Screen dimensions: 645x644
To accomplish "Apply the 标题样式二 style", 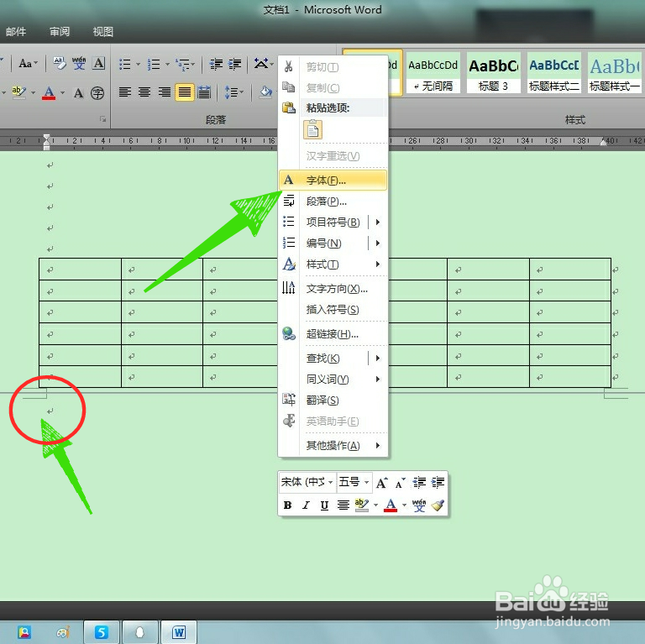I will 554,73.
